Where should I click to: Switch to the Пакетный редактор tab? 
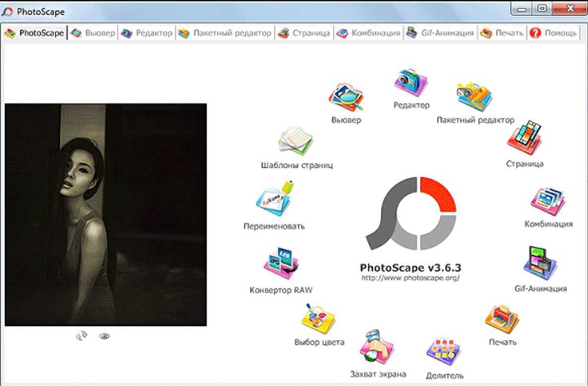[226, 33]
